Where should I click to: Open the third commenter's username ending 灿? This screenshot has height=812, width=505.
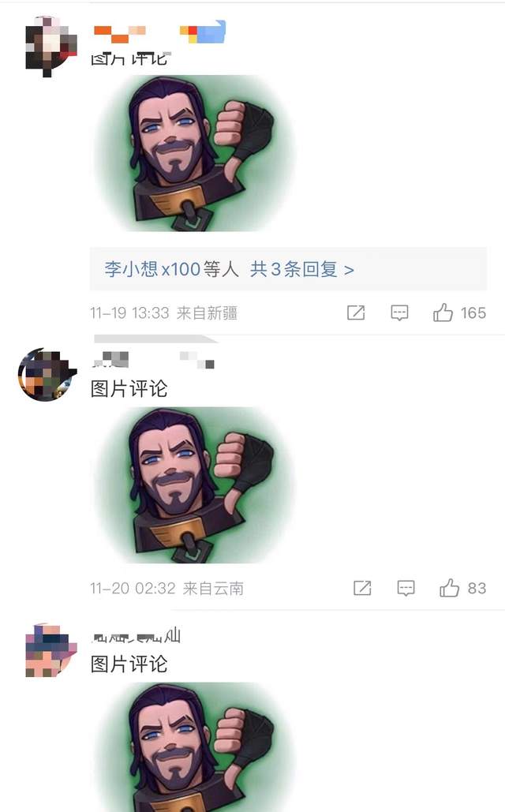click(x=137, y=635)
